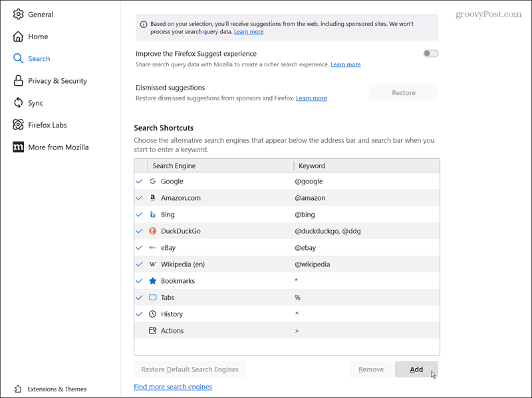Uncheck the Tabs shortcut checkmark
This screenshot has width=532, height=398.
[x=139, y=297]
